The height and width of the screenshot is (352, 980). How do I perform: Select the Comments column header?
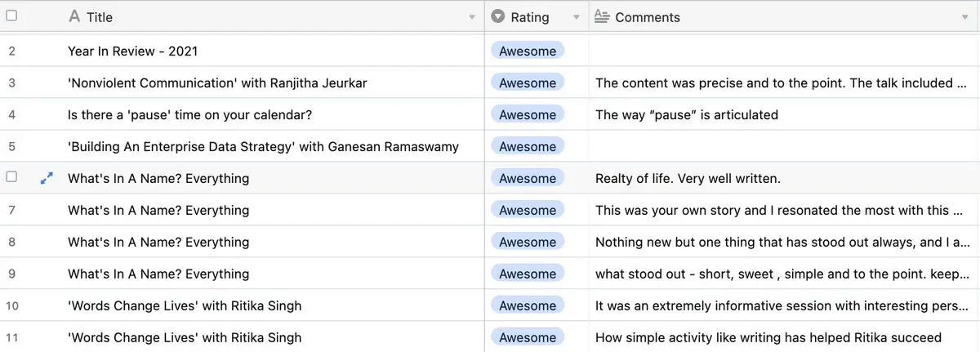pos(776,16)
